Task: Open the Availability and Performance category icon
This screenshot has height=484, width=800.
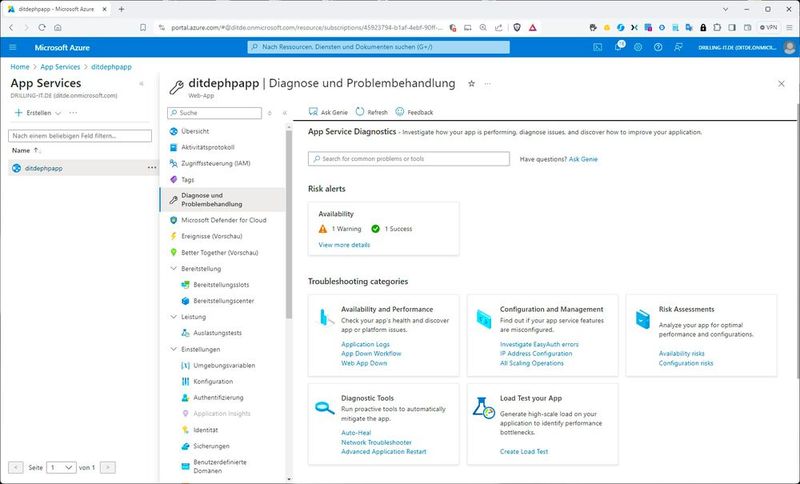Action: (x=325, y=317)
